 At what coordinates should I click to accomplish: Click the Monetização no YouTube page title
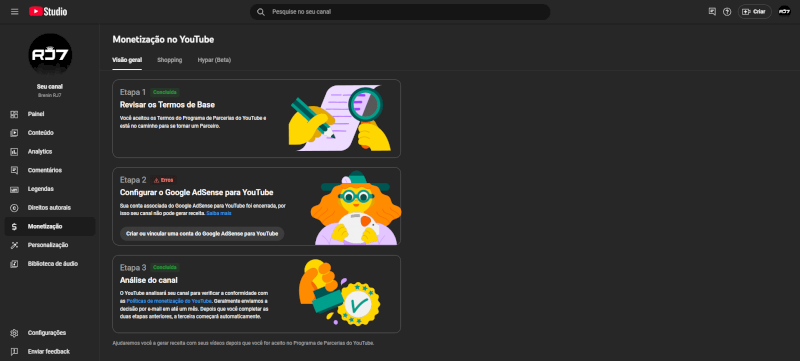(x=163, y=39)
